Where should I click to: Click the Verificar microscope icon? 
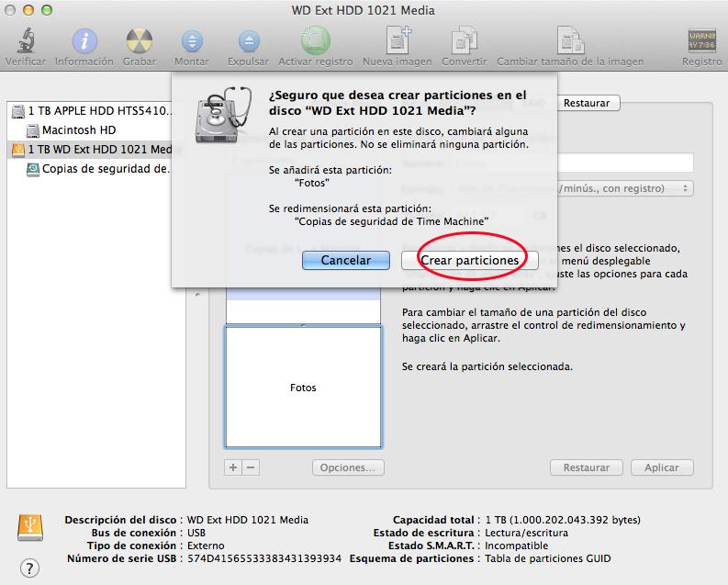click(25, 42)
